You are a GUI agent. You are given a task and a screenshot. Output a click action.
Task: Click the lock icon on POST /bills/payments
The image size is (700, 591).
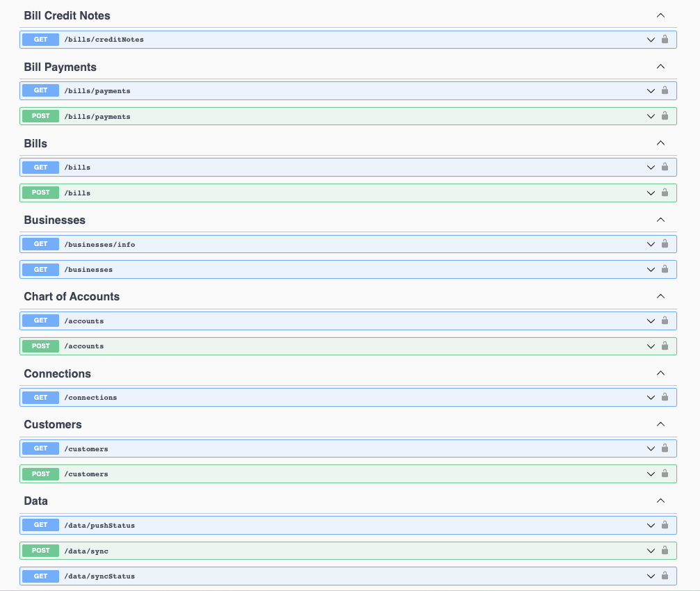(x=665, y=116)
